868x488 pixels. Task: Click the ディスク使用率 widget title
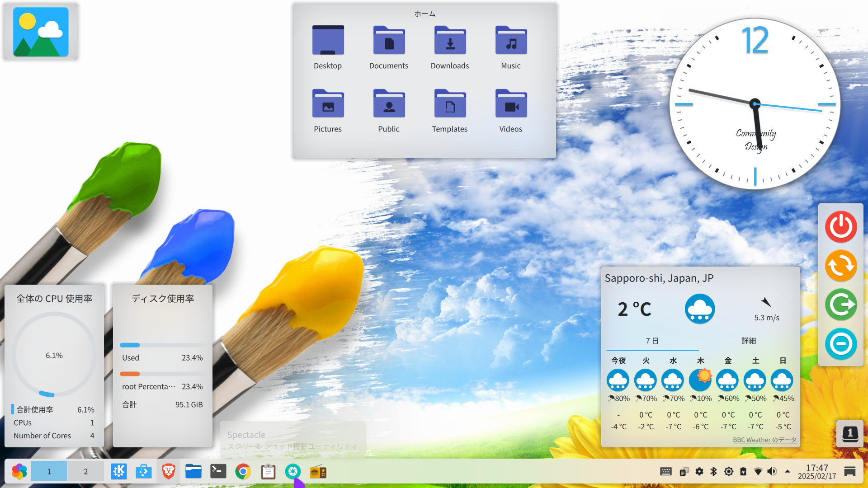[x=163, y=299]
